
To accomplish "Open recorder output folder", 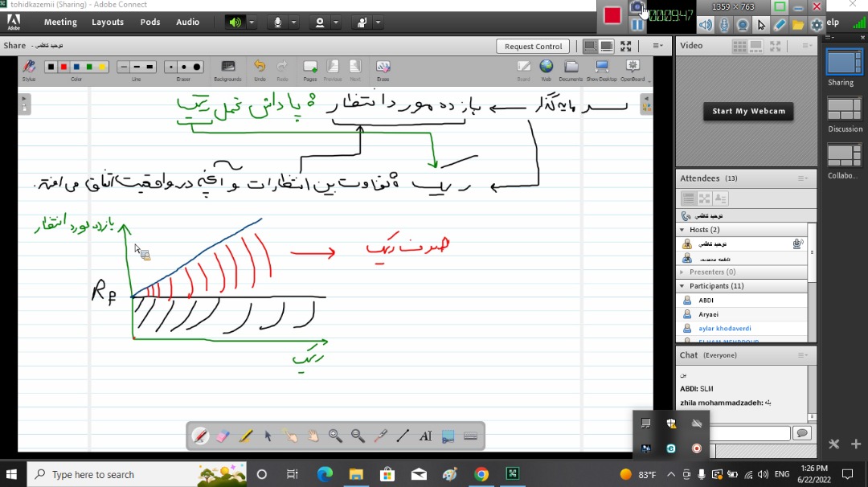I will point(798,25).
